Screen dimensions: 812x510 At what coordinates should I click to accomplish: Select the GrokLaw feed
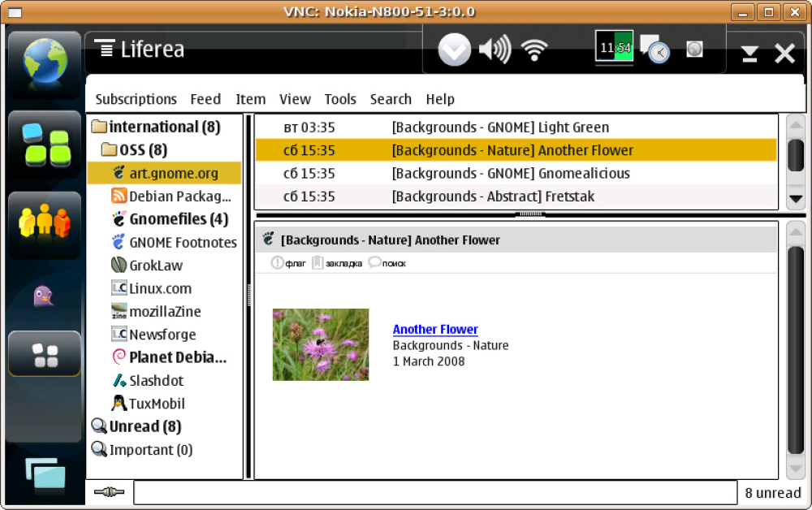click(165, 265)
